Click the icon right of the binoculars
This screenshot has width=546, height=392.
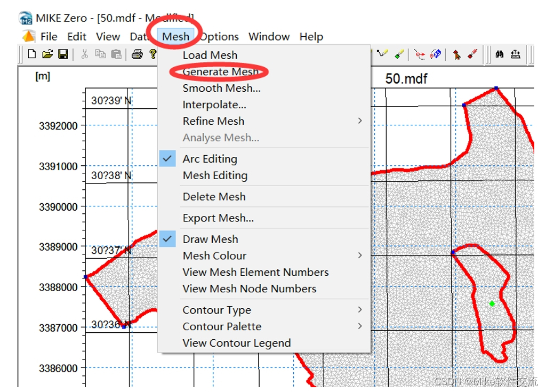pyautogui.click(x=516, y=54)
